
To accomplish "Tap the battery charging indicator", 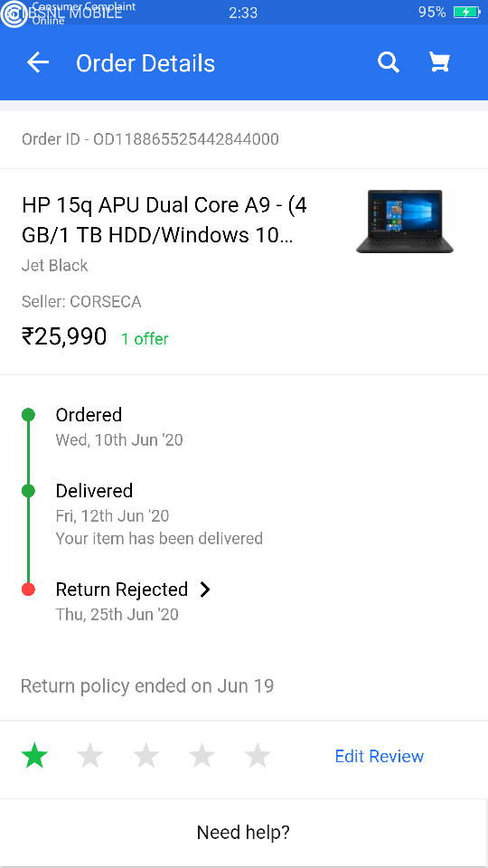I will click(466, 12).
